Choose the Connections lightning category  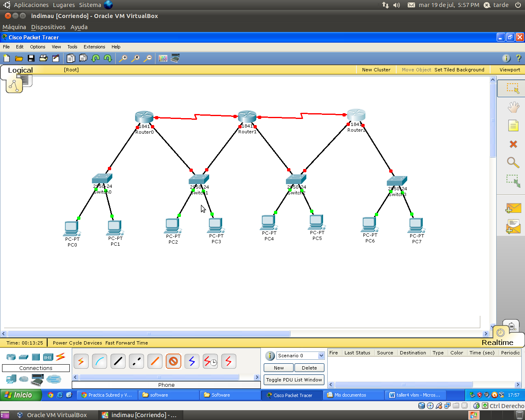(61, 356)
